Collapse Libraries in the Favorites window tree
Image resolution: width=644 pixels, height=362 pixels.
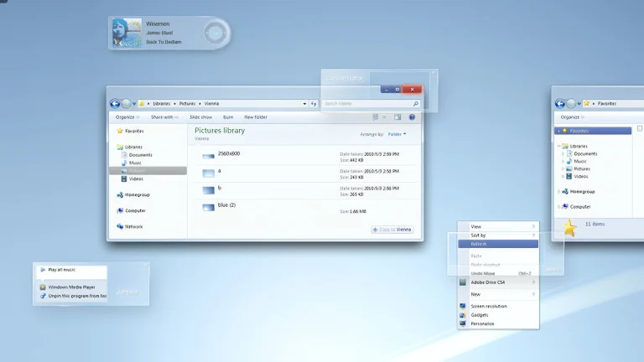pyautogui.click(x=558, y=146)
